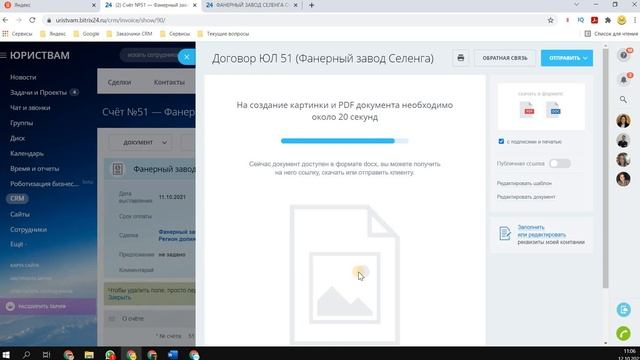This screenshot has height=360, width=640.
Task: Go back to previous page
Action: (x=5, y=20)
